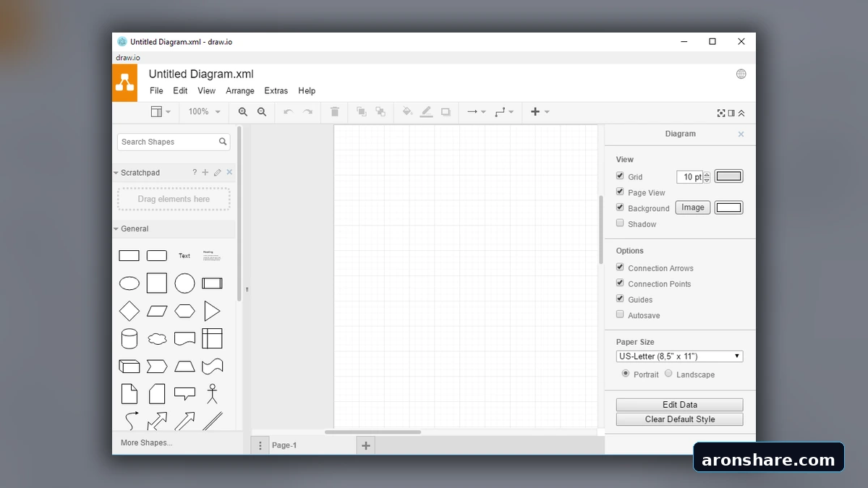Viewport: 868px width, 488px height.
Task: Click the Zoom Out magnifier icon
Action: (x=262, y=112)
